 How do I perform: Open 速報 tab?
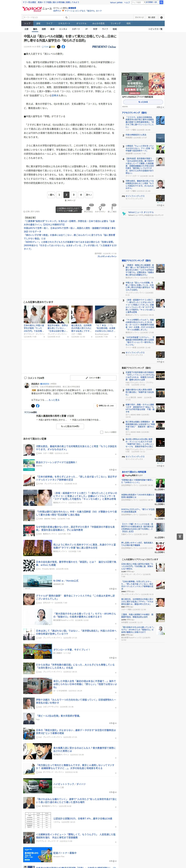coord(38,24)
